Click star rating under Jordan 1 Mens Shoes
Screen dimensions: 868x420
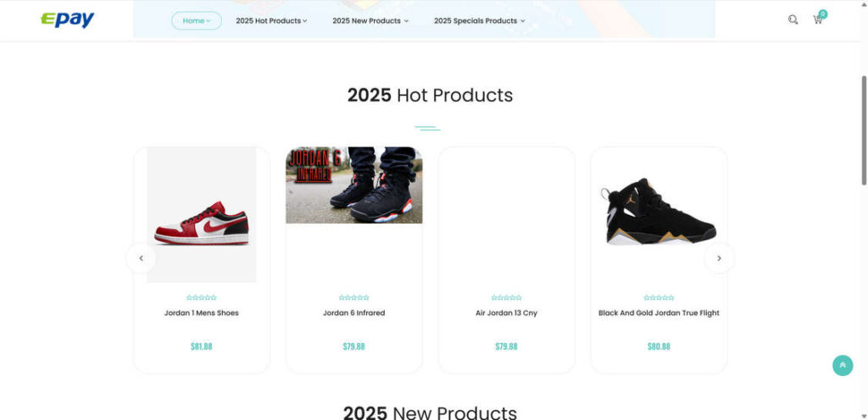202,297
